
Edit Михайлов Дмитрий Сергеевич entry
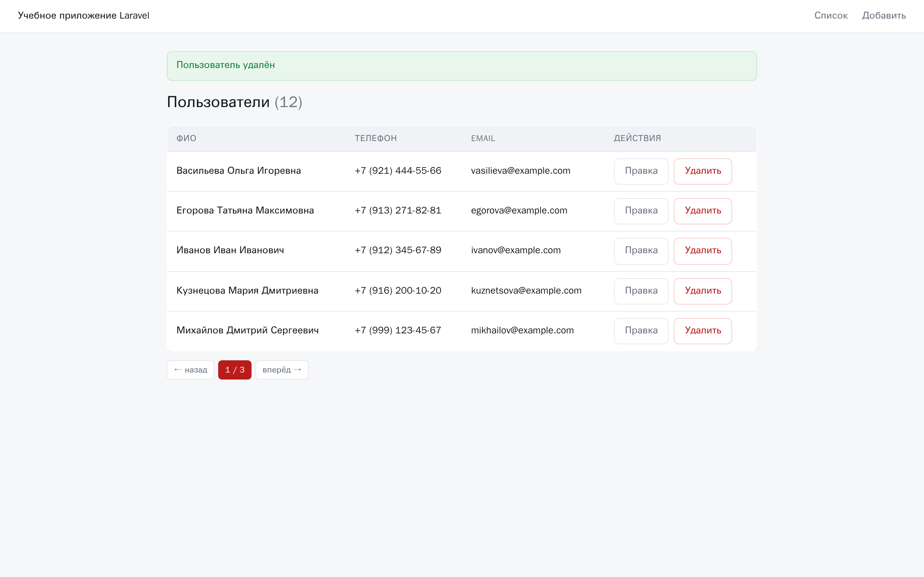click(641, 331)
